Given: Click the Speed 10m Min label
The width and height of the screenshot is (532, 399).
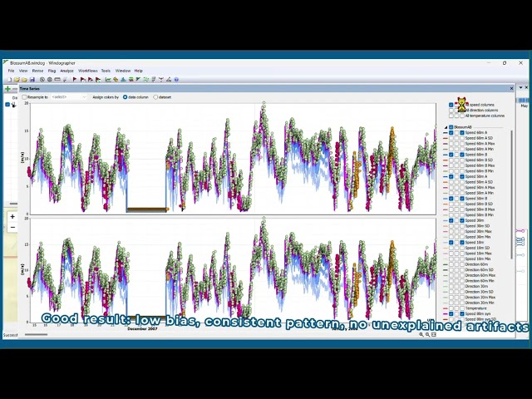Looking at the screenshot, I should [478, 259].
